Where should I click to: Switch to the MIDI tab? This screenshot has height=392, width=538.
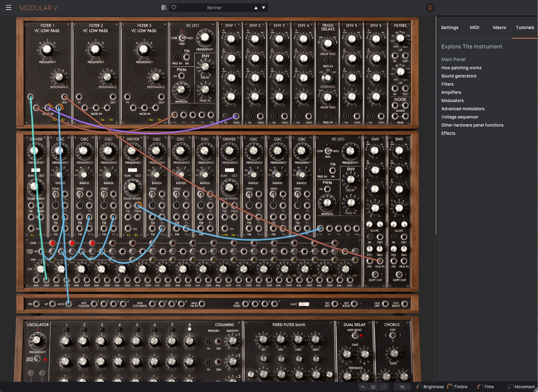(475, 28)
